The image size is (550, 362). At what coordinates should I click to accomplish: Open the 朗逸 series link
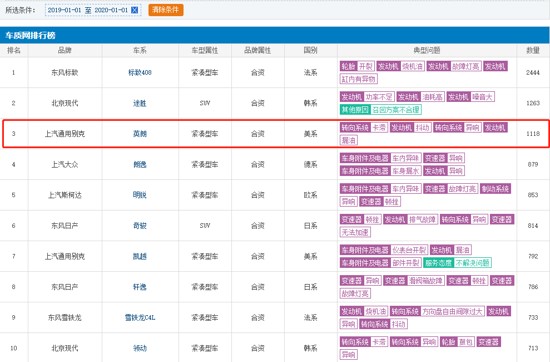point(140,164)
